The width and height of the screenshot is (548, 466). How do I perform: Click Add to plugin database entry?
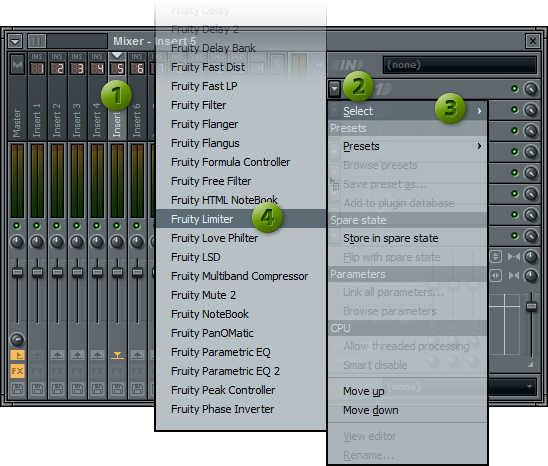pos(407,203)
